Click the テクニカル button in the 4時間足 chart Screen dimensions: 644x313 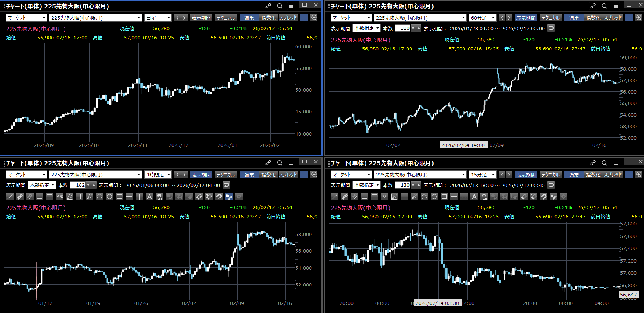click(x=225, y=175)
